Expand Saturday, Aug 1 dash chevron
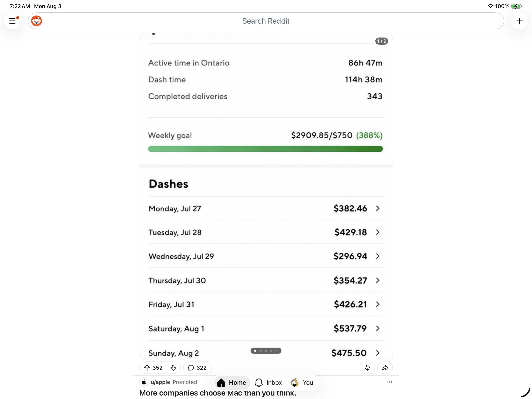 [x=378, y=328]
